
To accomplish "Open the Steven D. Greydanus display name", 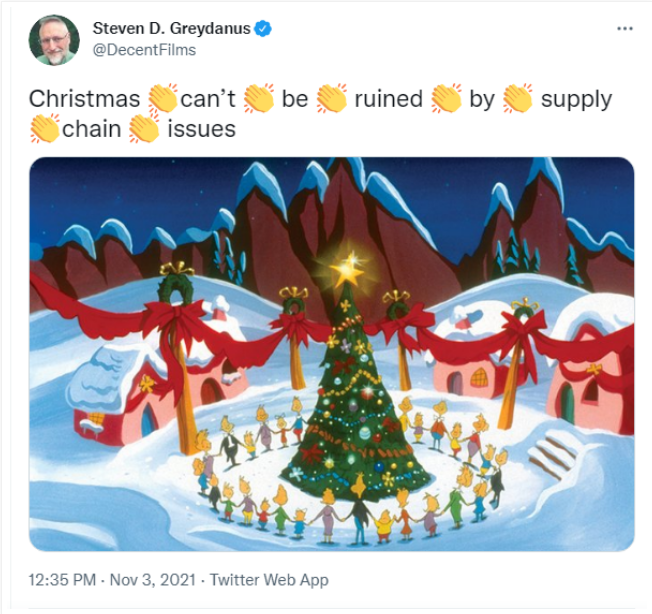I will (170, 29).
